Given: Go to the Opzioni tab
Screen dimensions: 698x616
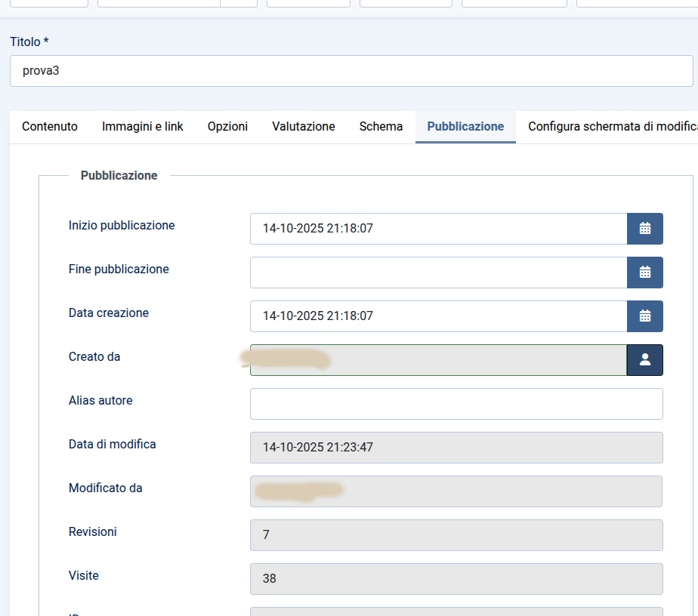Looking at the screenshot, I should pos(227,127).
